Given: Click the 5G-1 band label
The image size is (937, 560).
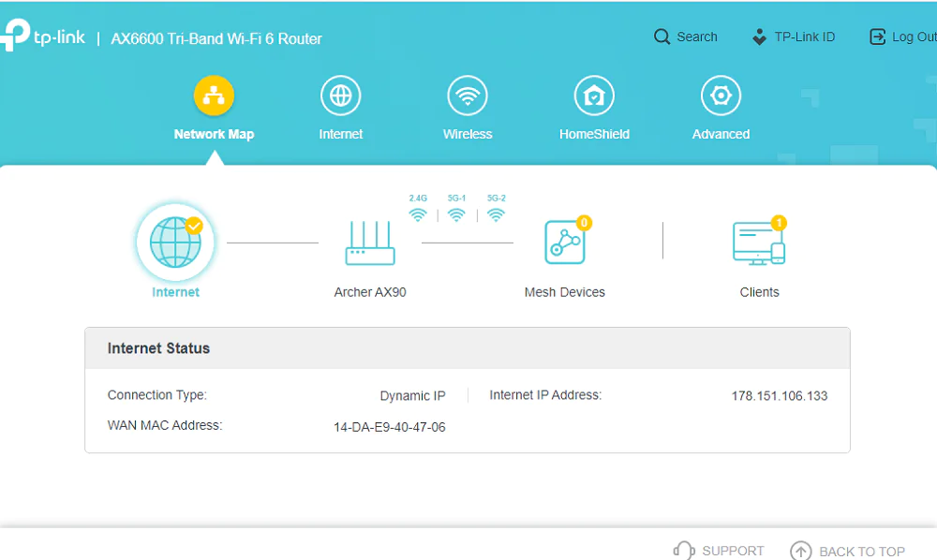Looking at the screenshot, I should 456,199.
